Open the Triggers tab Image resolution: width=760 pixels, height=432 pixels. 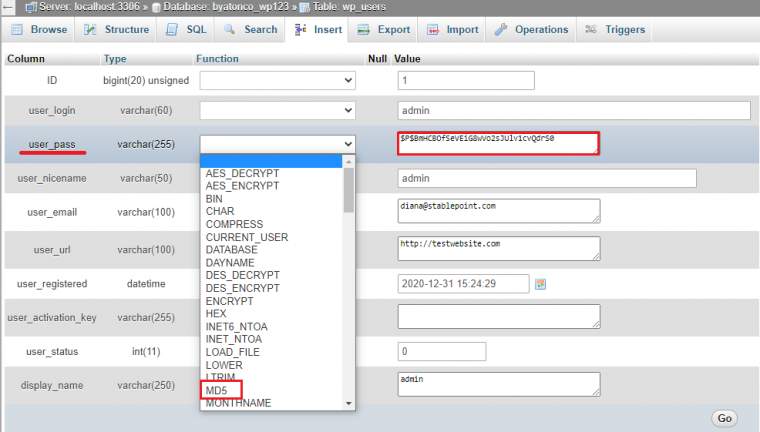point(615,30)
